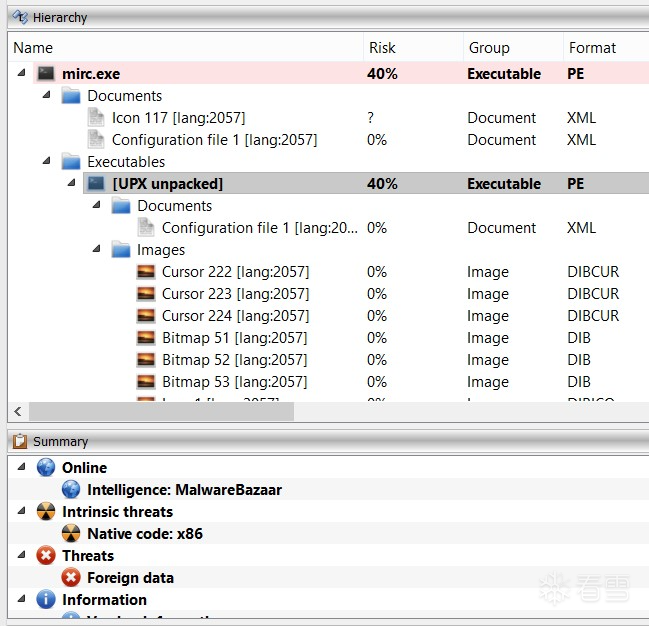This screenshot has height=626, width=649.
Task: Click the Summary panel clipboard icon
Action: (20, 441)
